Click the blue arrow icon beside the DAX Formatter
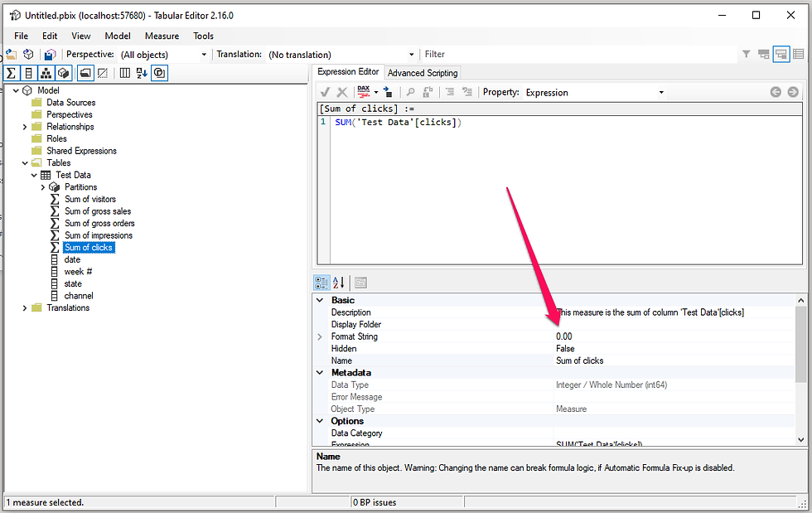 click(x=388, y=92)
